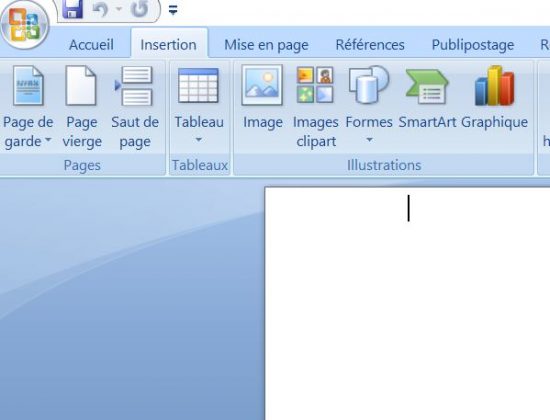Switch to the Accueil tab
Image resolution: width=550 pixels, height=420 pixels.
(x=91, y=45)
